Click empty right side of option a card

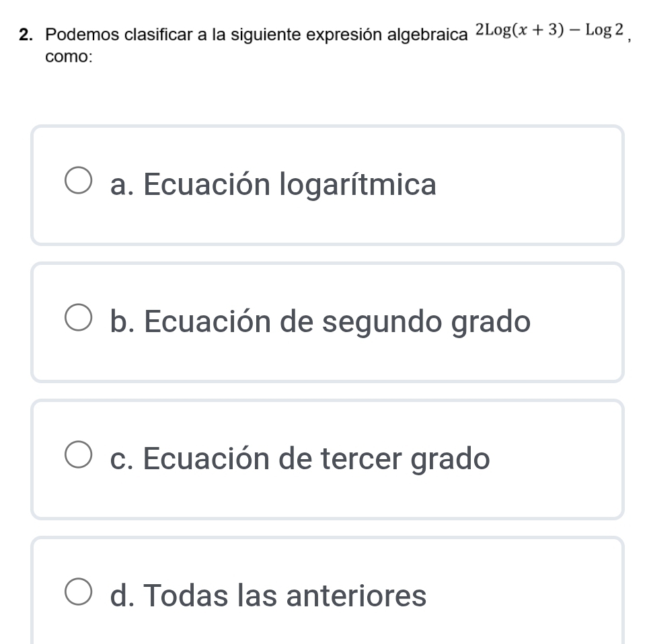pos(538,185)
